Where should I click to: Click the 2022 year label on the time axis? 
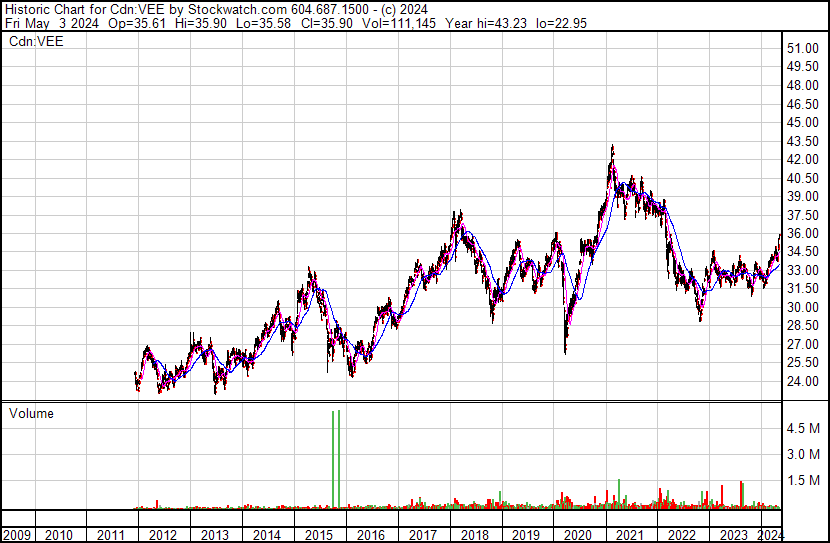pyautogui.click(x=681, y=535)
